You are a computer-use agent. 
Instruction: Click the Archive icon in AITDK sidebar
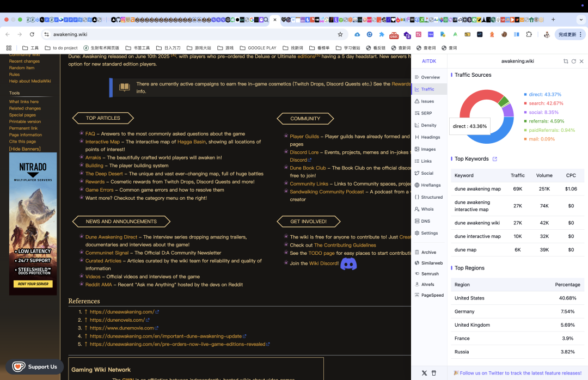[417, 253]
